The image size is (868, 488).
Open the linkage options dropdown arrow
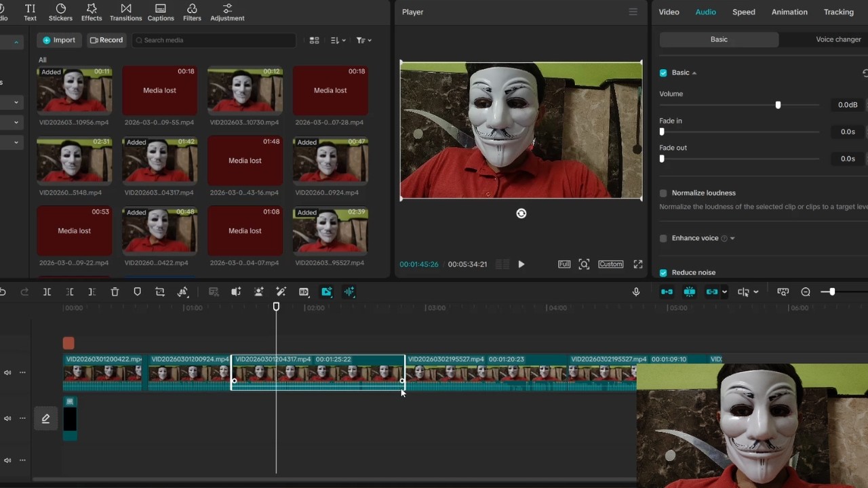click(724, 292)
